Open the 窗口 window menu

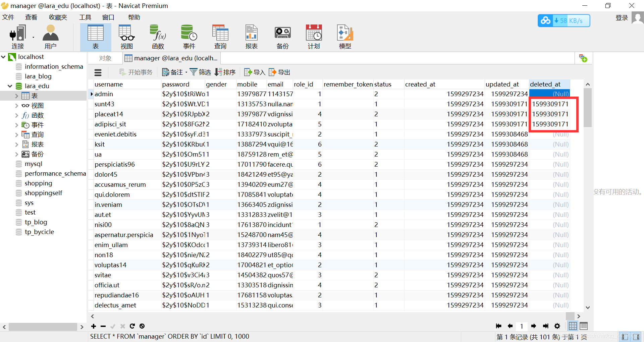click(108, 17)
